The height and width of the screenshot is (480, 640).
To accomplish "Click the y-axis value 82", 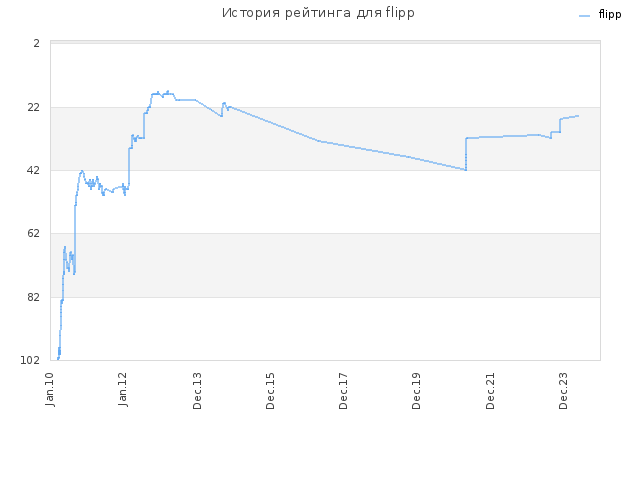I will point(33,297).
